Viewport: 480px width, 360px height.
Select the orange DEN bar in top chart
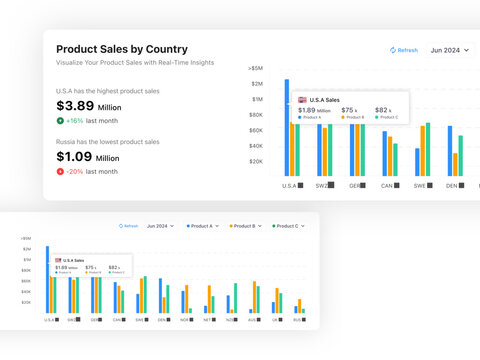point(455,165)
